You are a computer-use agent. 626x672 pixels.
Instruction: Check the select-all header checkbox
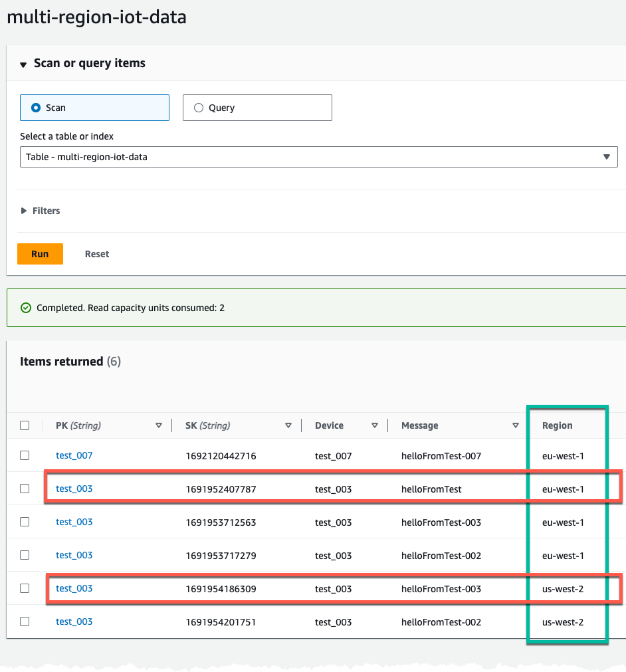coord(25,425)
